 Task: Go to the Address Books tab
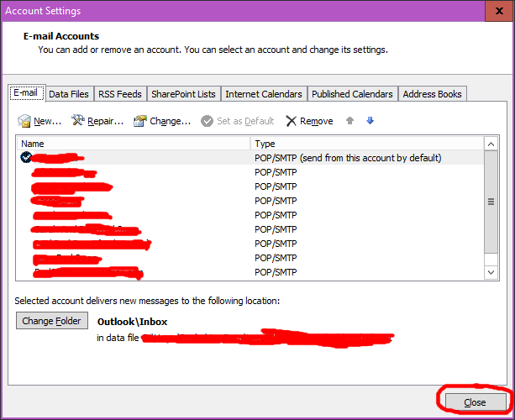[432, 94]
